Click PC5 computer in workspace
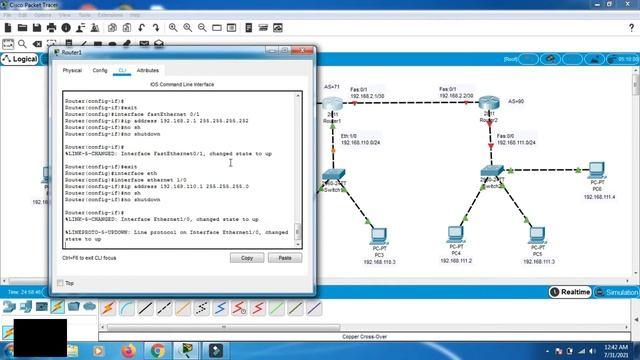This screenshot has width=640, height=360. [537, 235]
